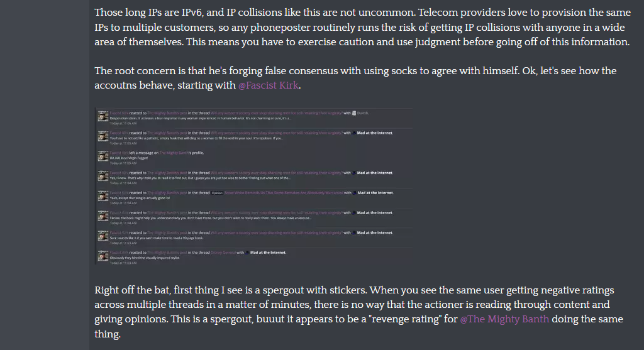Click the Dumb rating icon
The image size is (644, 350).
point(354,113)
